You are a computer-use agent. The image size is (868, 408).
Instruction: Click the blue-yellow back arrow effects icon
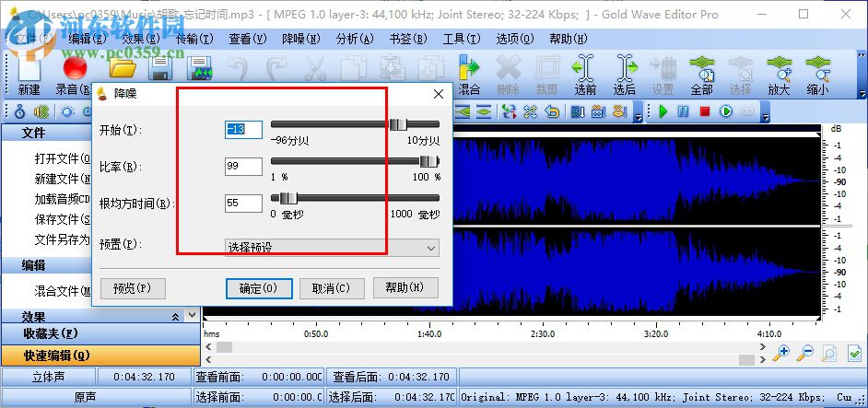coord(552,111)
